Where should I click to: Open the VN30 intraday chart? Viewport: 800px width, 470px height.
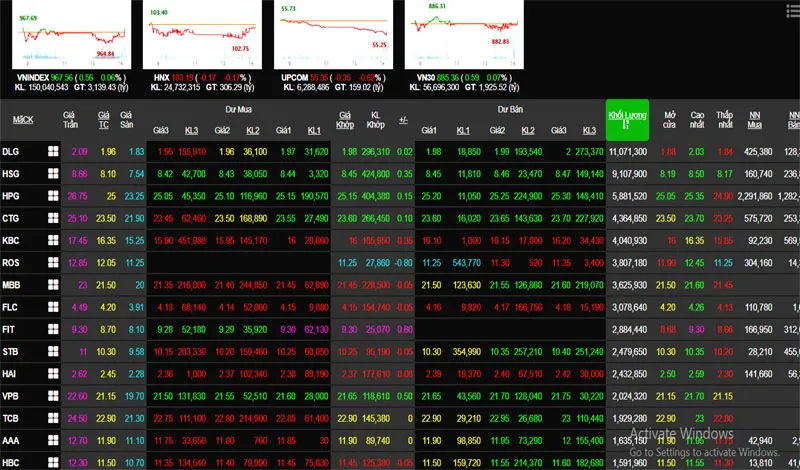click(x=464, y=35)
